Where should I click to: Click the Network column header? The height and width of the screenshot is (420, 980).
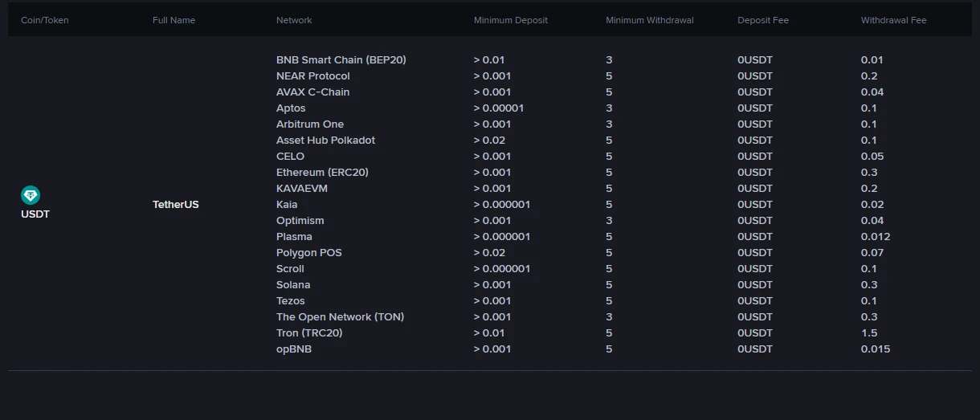(x=294, y=20)
